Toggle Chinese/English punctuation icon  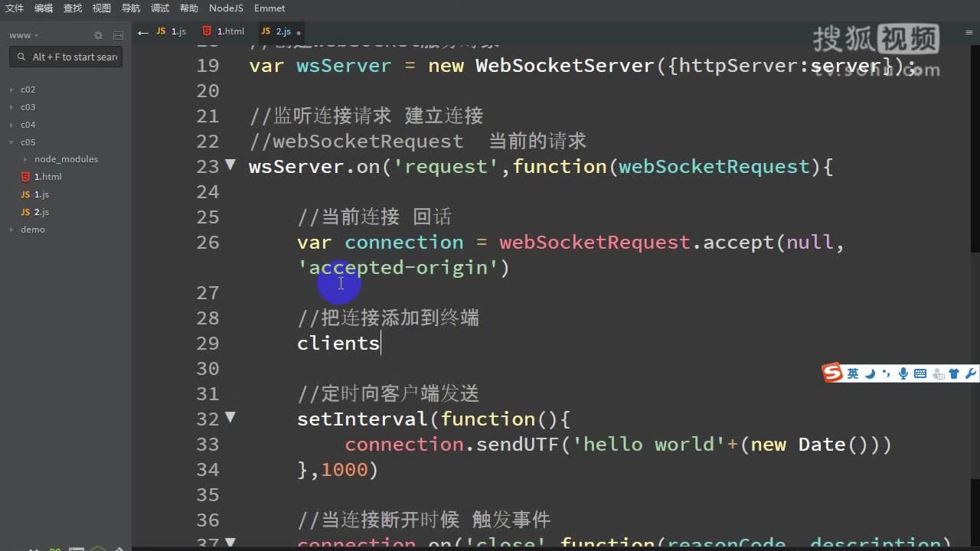pos(887,373)
